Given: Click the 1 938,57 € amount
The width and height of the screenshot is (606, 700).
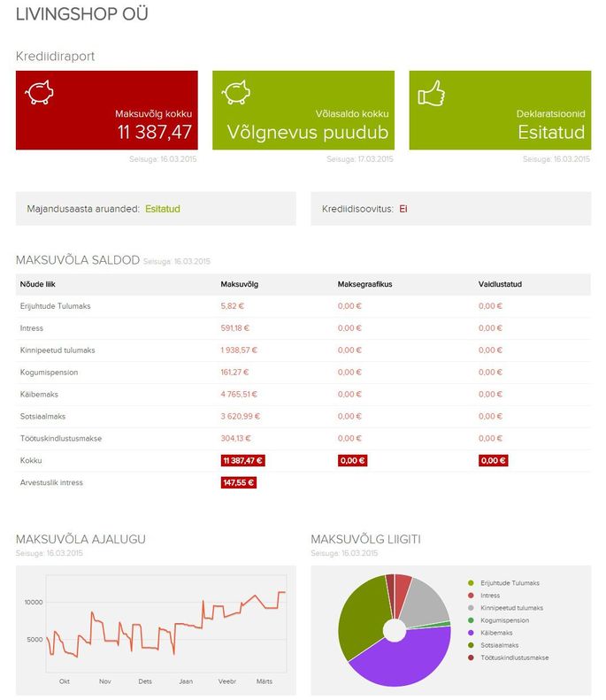Looking at the screenshot, I should (239, 350).
